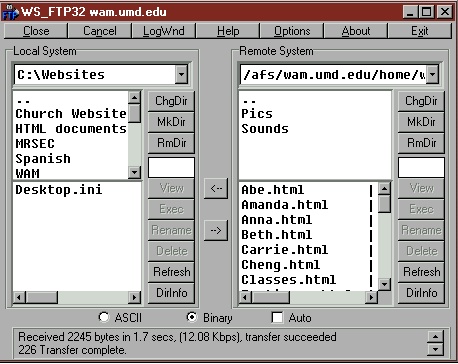
Task: Open the remote /afs/wam.umd.edu path dropdown
Action: point(433,74)
